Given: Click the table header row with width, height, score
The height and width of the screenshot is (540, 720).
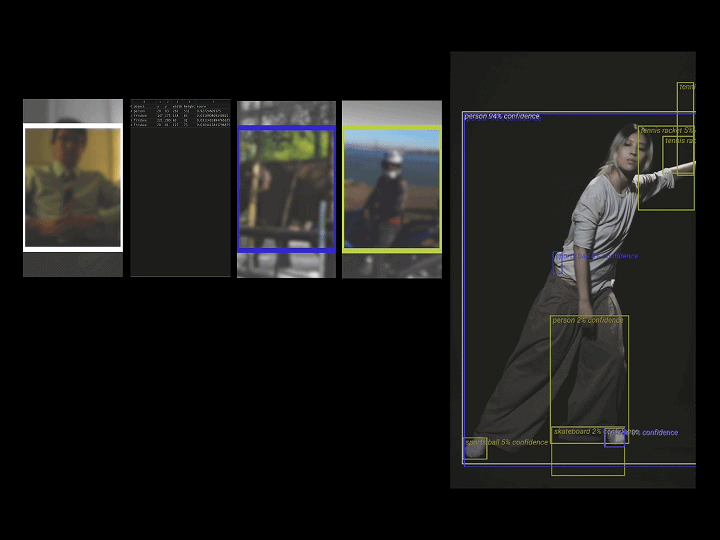Looking at the screenshot, I should [180, 107].
